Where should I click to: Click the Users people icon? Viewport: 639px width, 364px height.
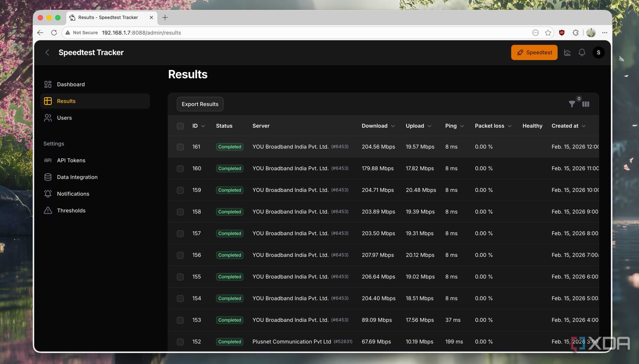coord(48,118)
